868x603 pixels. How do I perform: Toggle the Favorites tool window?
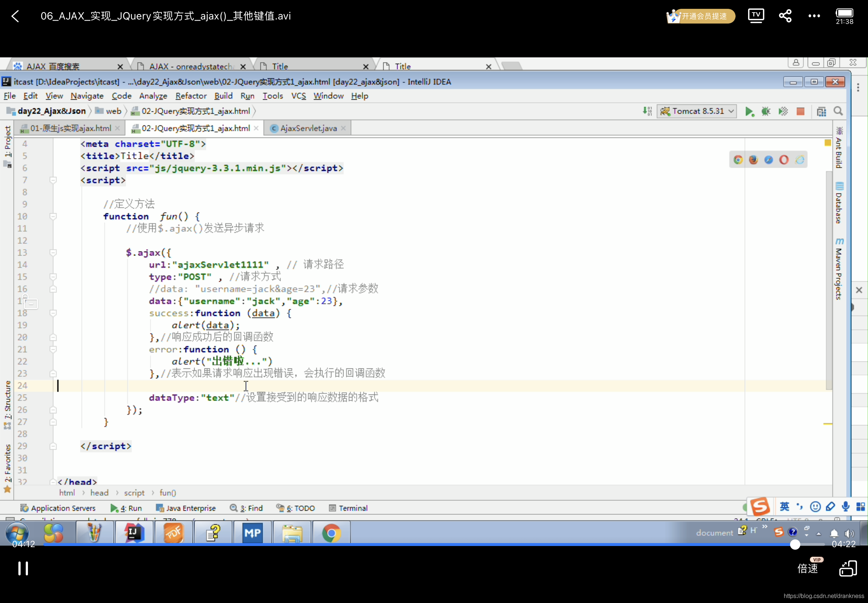[x=8, y=468]
